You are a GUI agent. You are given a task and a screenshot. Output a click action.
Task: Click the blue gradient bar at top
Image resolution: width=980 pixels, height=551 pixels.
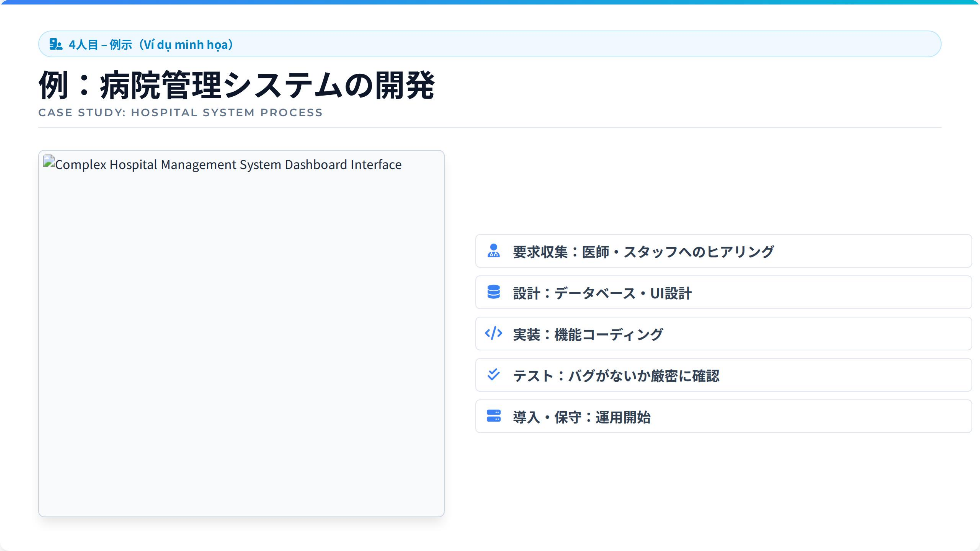point(490,2)
